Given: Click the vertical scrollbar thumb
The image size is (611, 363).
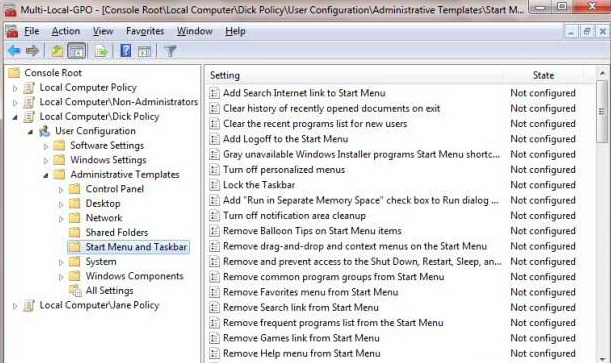Looking at the screenshot, I should pos(602,112).
